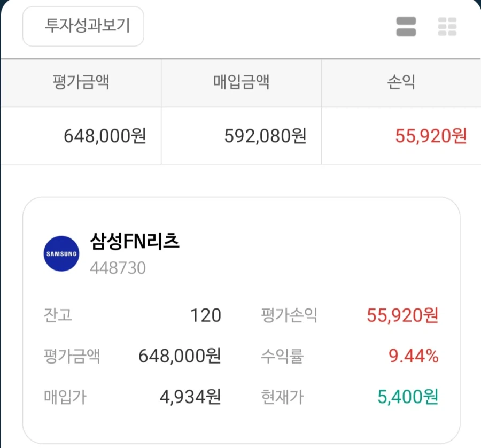This screenshot has width=481, height=448.
Task: Click the 평가손익 label on the card
Action: pyautogui.click(x=289, y=315)
